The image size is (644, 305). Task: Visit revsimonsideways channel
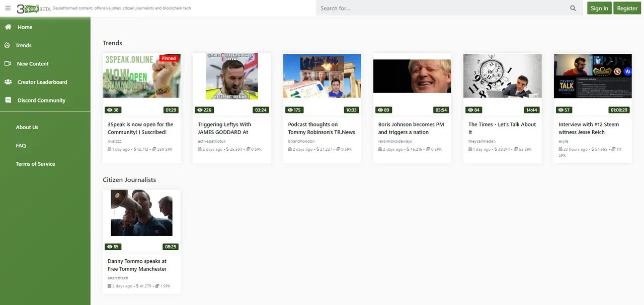pyautogui.click(x=395, y=141)
